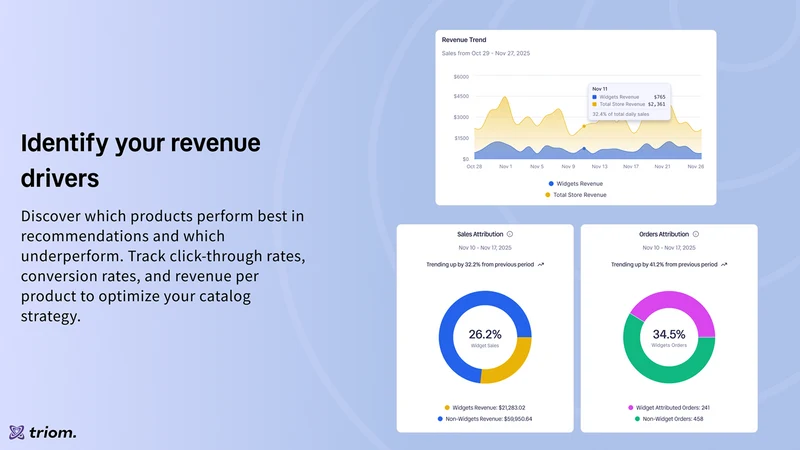Click the Nov 17 x-axis label
This screenshot has height=450, width=800.
631,166
